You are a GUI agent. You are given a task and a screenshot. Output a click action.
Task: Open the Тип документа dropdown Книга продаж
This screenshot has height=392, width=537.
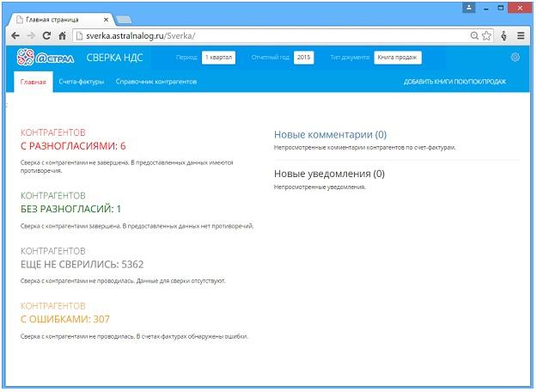click(397, 58)
